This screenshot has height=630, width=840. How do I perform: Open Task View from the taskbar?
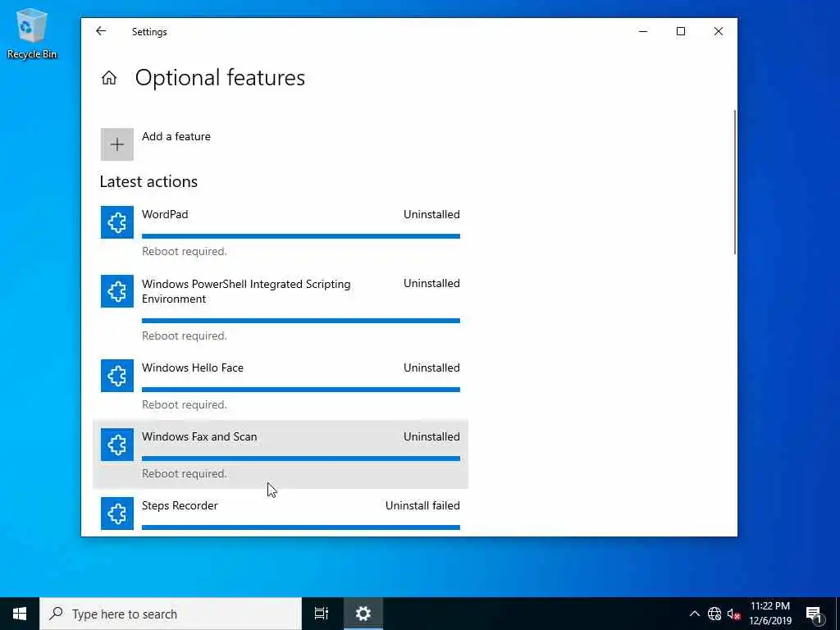point(322,614)
